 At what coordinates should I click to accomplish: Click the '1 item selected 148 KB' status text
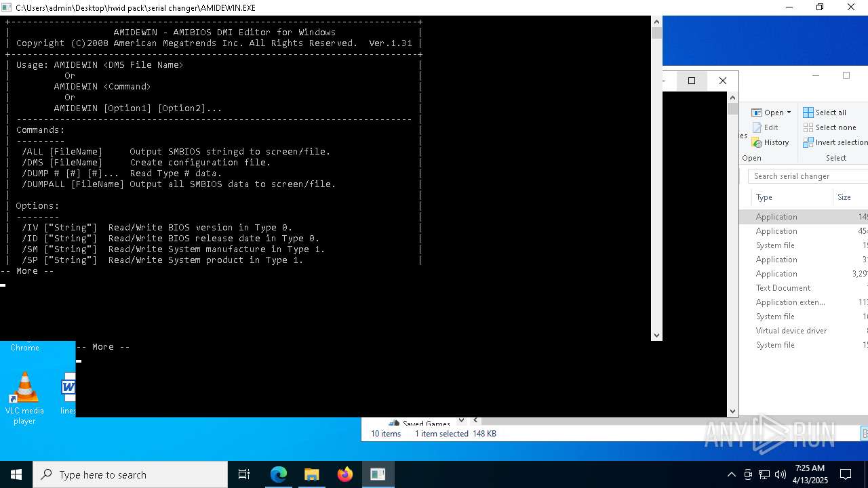tap(456, 434)
